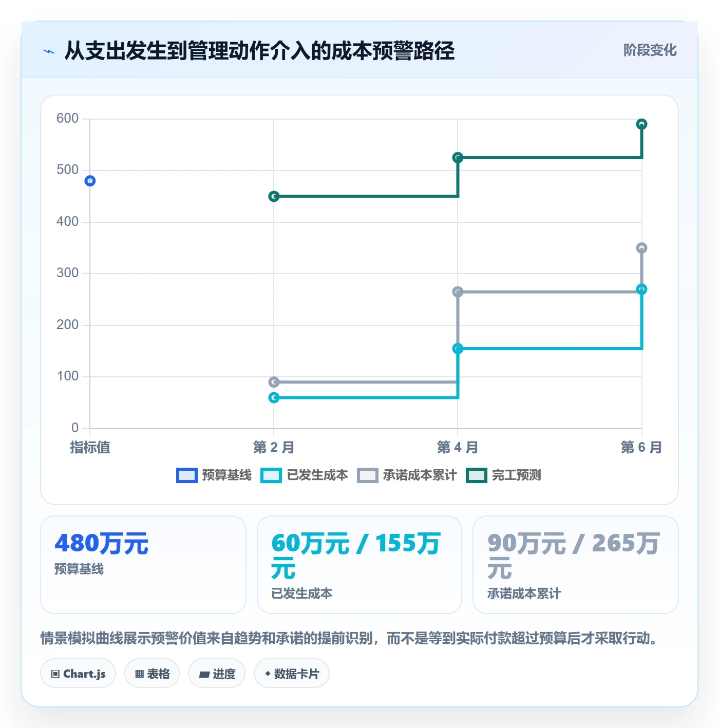Click the 第 4 月 axis label

tap(458, 447)
